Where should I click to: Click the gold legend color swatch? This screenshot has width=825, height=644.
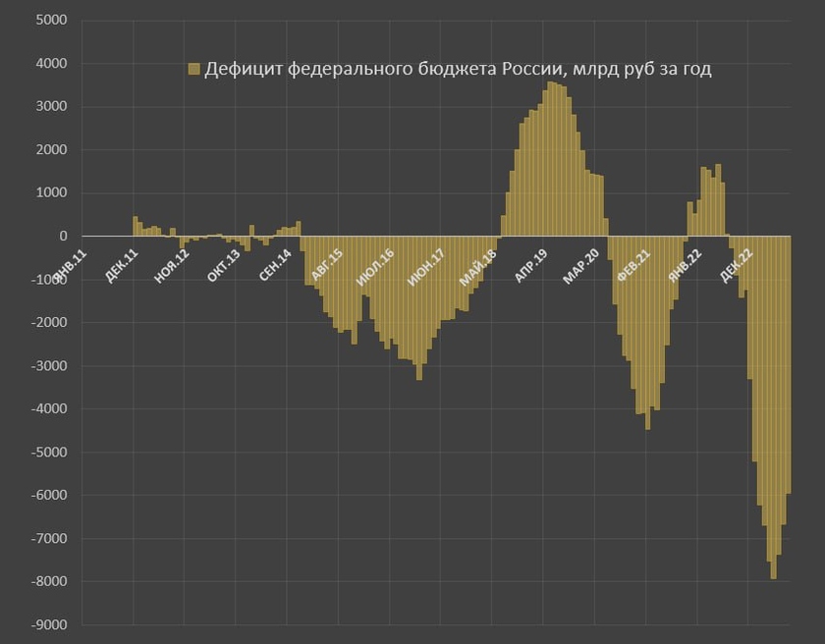(193, 70)
